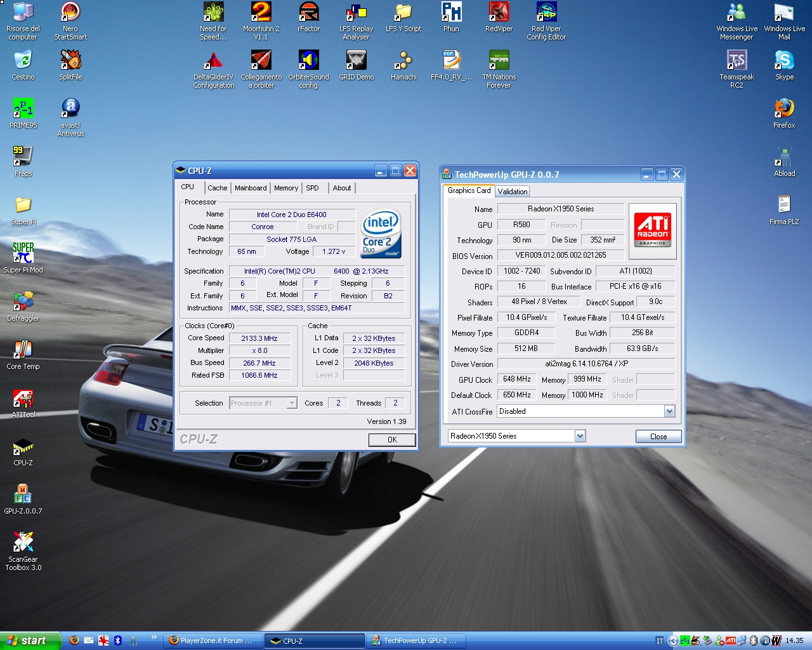Switch to the Mainboard tab in CPU-Z
This screenshot has width=812, height=650.
click(x=251, y=188)
